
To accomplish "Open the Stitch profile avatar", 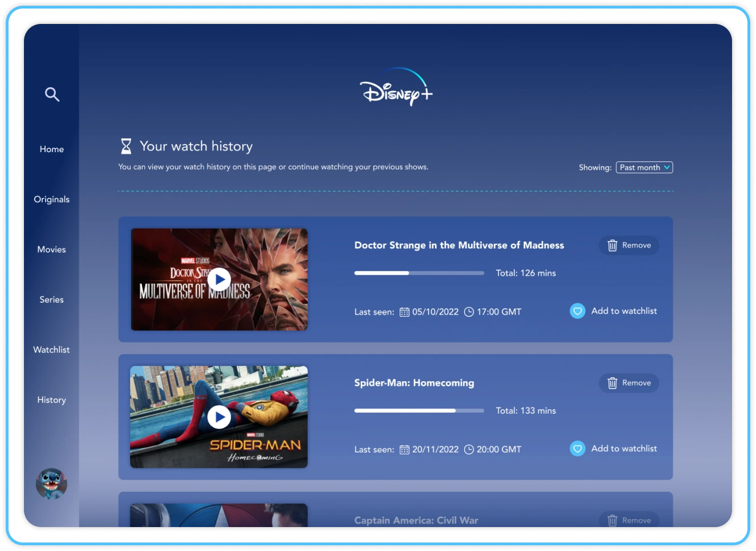I will 51,484.
